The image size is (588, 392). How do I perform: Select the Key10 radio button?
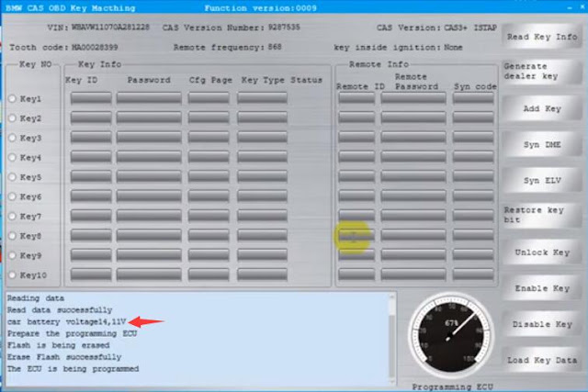pos(12,275)
